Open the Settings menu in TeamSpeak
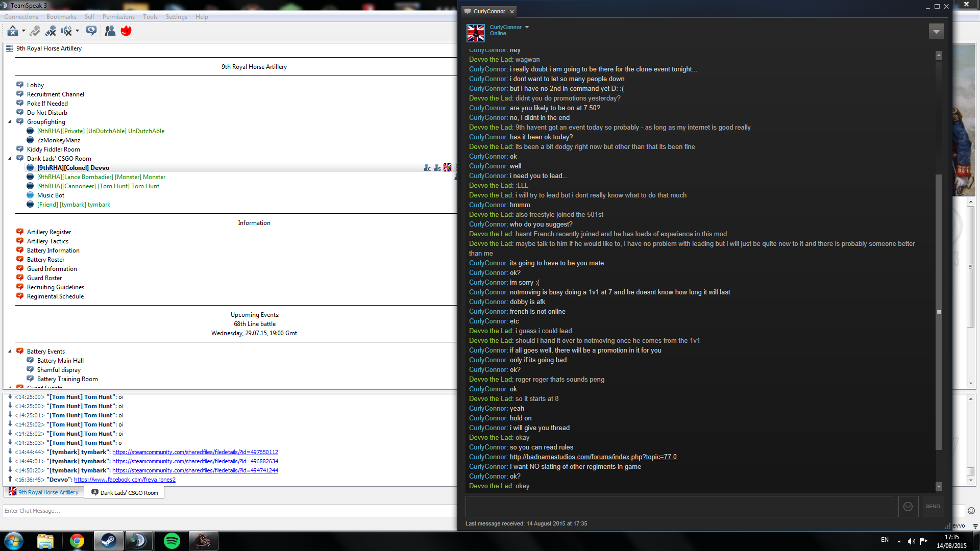This screenshot has width=980, height=551. click(x=177, y=17)
